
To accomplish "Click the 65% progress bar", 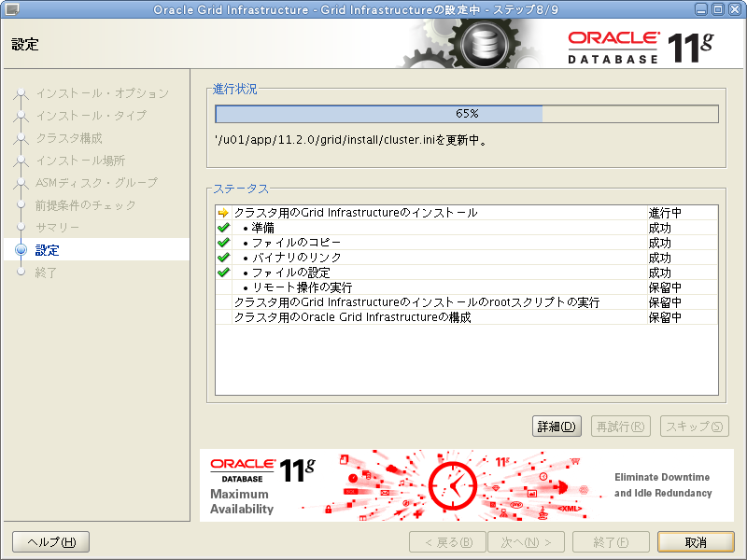I will pyautogui.click(x=467, y=114).
